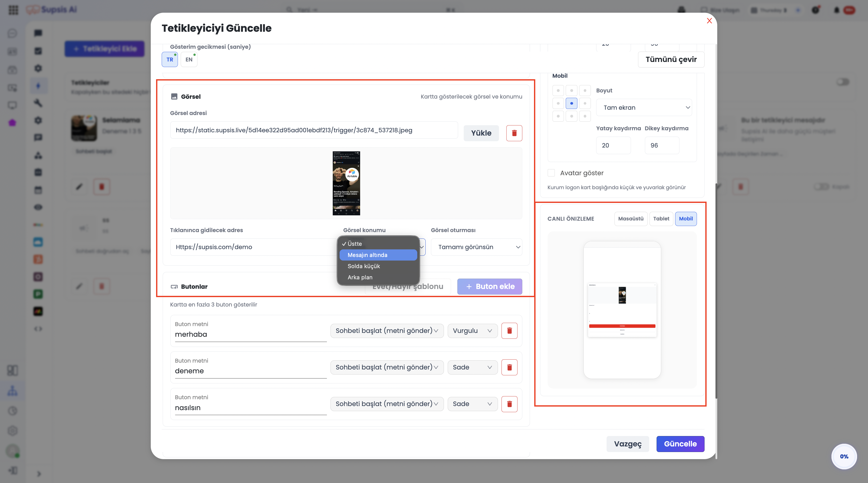The width and height of the screenshot is (868, 483).
Task: Choose Mesajın altında option
Action: tap(378, 255)
